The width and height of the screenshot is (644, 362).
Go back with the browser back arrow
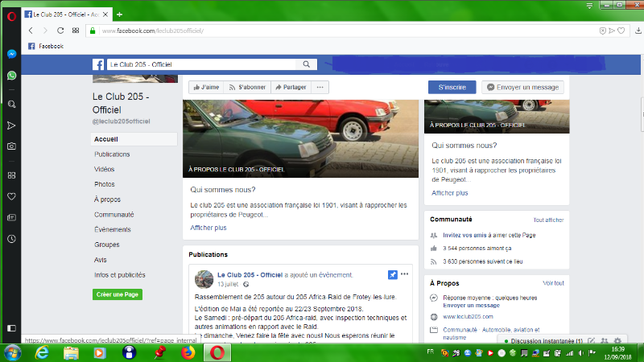[x=31, y=31]
